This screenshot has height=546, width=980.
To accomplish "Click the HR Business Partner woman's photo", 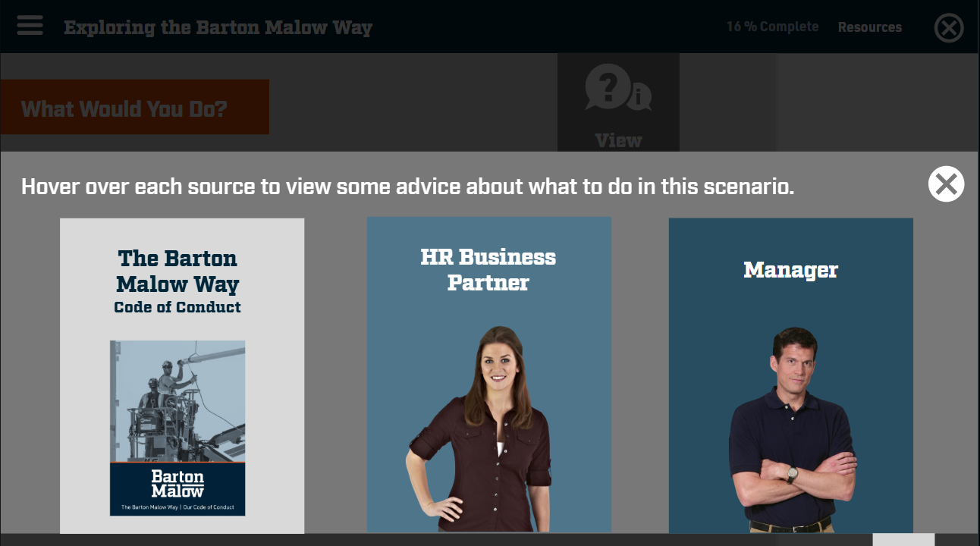I will point(479,429).
